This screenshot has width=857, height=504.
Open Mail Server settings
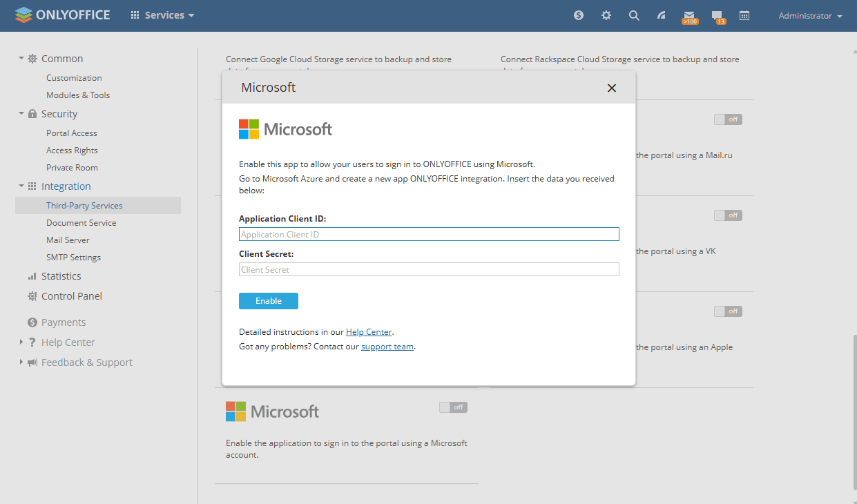pos(68,240)
